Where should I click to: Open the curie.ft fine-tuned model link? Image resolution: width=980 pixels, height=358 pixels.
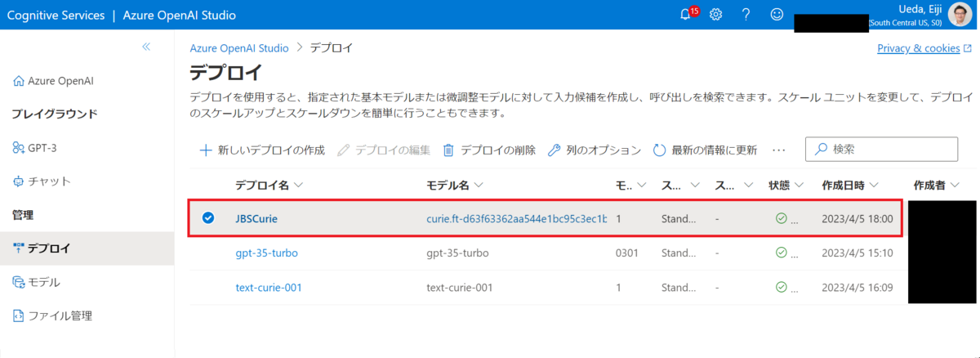pyautogui.click(x=517, y=219)
